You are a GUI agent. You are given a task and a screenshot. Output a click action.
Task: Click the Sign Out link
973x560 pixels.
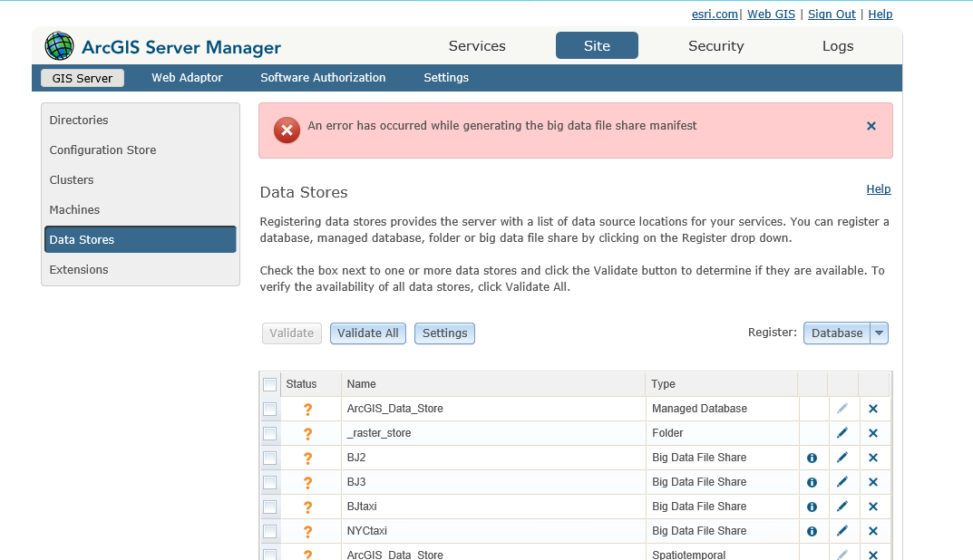832,14
